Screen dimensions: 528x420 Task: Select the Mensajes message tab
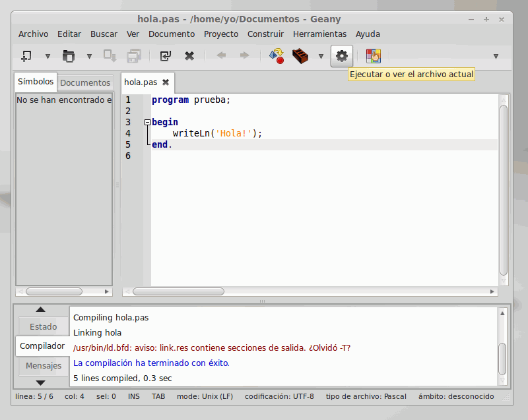click(44, 365)
